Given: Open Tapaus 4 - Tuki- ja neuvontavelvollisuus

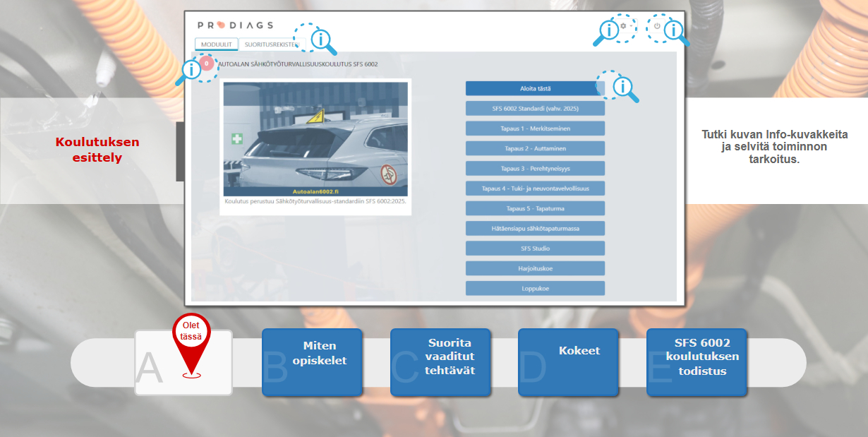Looking at the screenshot, I should 535,188.
